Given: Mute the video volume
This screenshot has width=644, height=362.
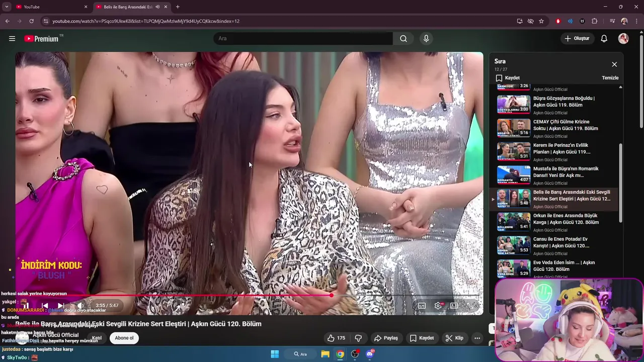Looking at the screenshot, I should coord(80,305).
